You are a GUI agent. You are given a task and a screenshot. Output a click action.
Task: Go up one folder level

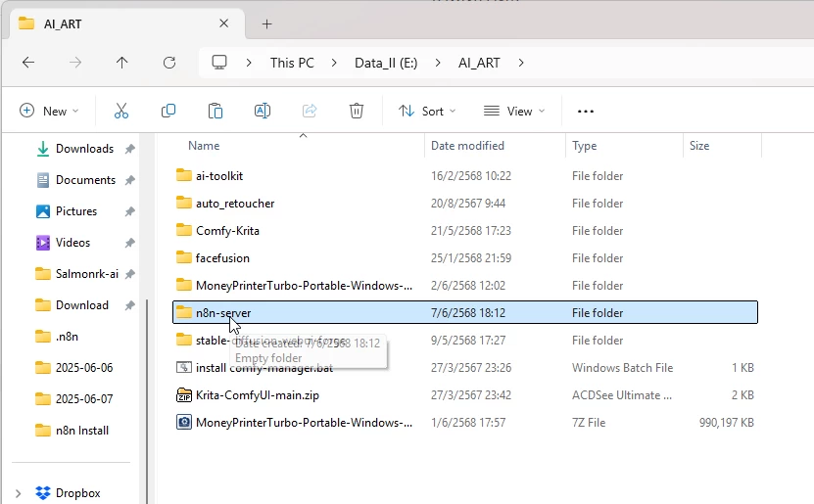tap(121, 63)
